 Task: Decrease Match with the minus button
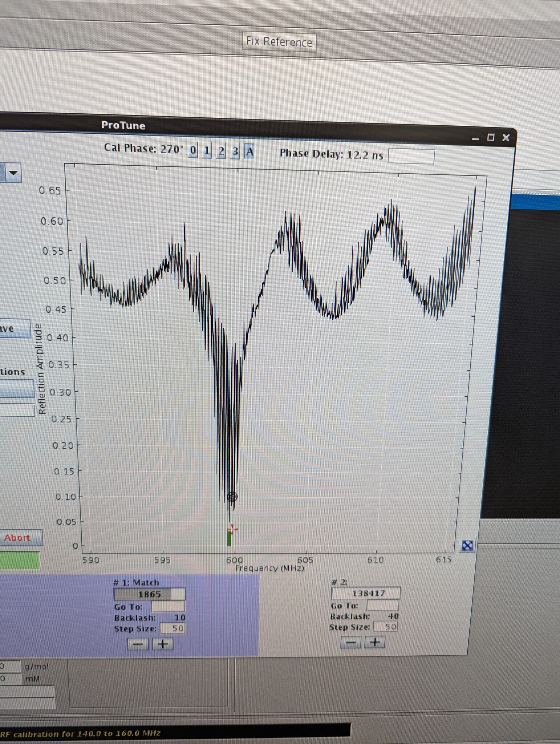coord(138,644)
